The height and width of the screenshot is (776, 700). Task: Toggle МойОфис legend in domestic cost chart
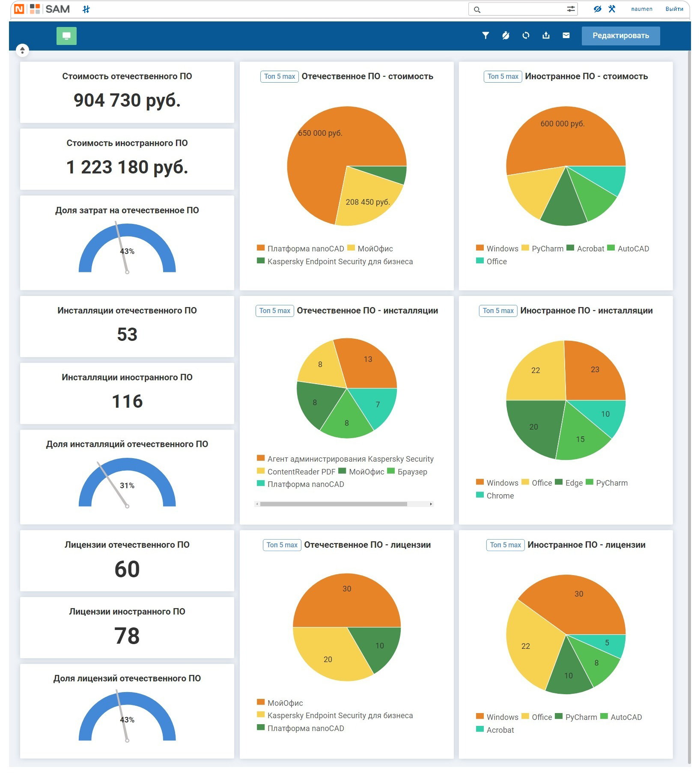click(370, 249)
